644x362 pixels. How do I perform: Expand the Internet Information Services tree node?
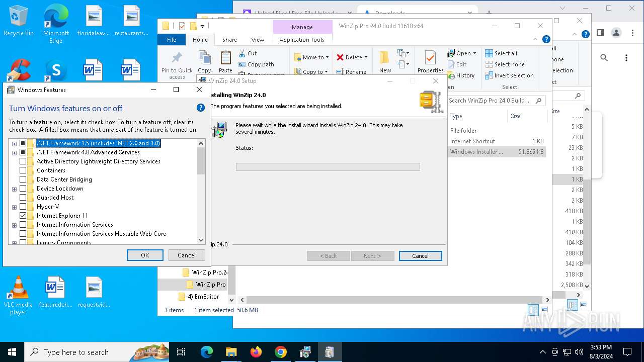14,225
